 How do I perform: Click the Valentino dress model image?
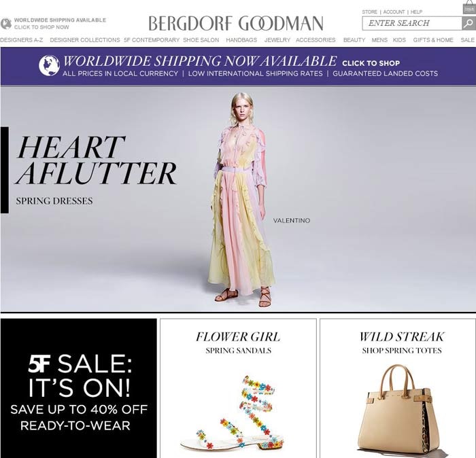[x=241, y=200]
